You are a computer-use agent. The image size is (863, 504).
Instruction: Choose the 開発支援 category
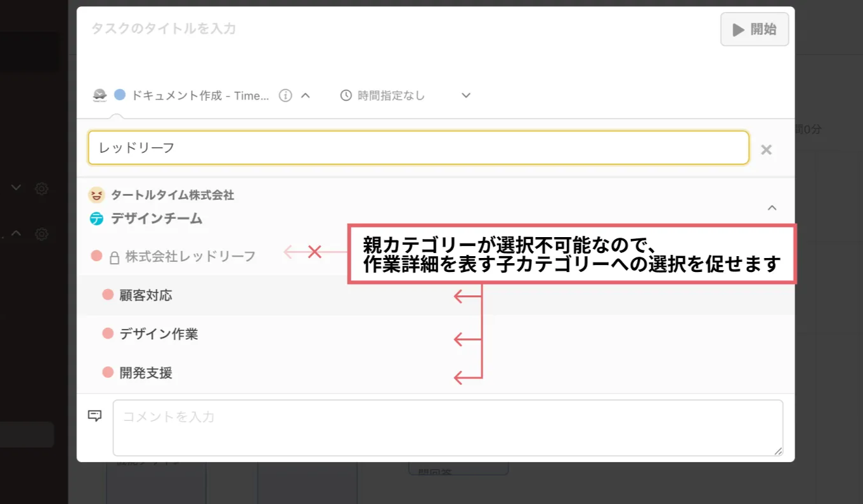[146, 373]
